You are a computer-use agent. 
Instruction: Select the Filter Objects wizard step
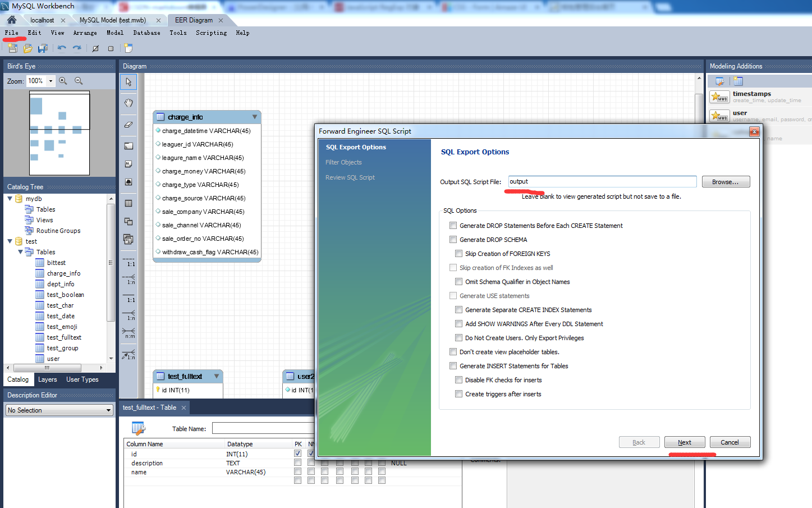343,162
